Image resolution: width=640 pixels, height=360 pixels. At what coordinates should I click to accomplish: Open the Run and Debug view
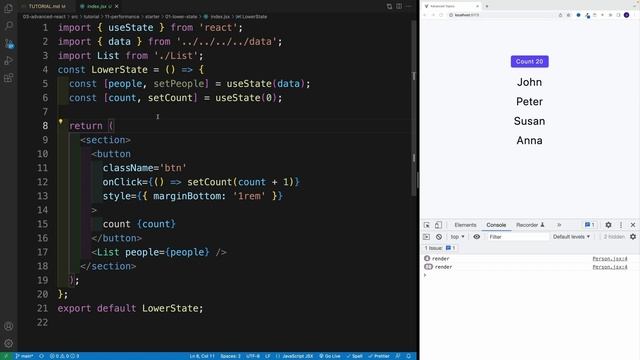click(x=9, y=60)
